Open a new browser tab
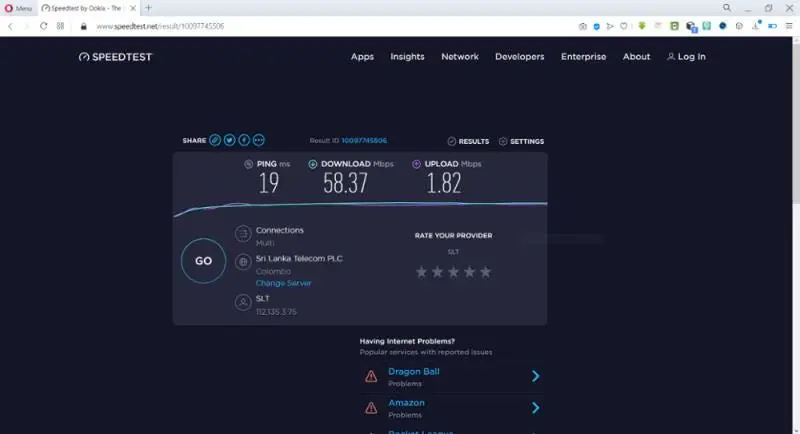800x434 pixels. coord(148,8)
